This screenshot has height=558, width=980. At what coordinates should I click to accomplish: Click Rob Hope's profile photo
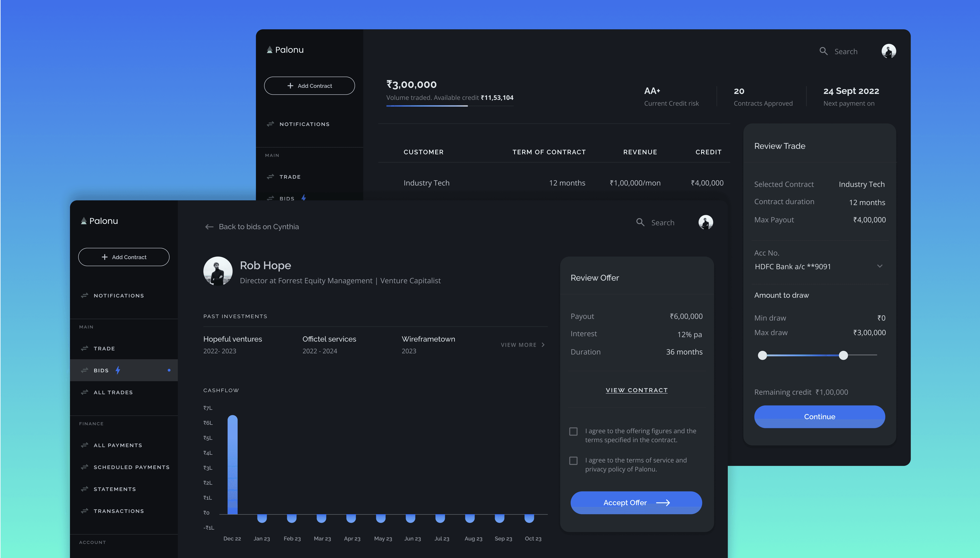point(218,271)
